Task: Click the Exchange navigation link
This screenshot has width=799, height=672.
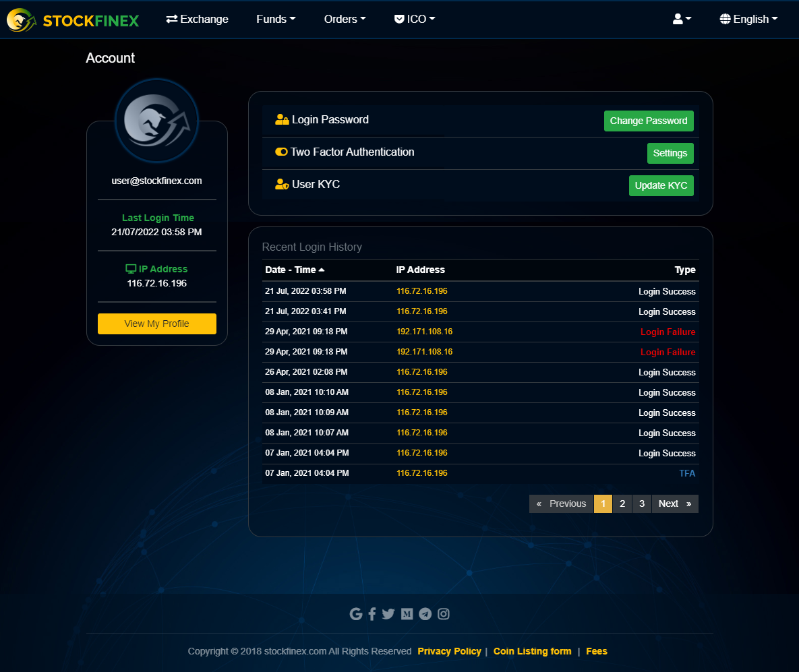Action: (x=197, y=19)
